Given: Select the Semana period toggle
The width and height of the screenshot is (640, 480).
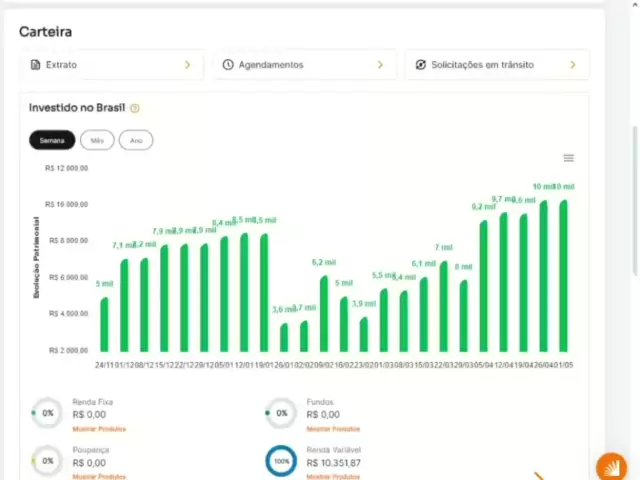Looking at the screenshot, I should click(x=52, y=140).
